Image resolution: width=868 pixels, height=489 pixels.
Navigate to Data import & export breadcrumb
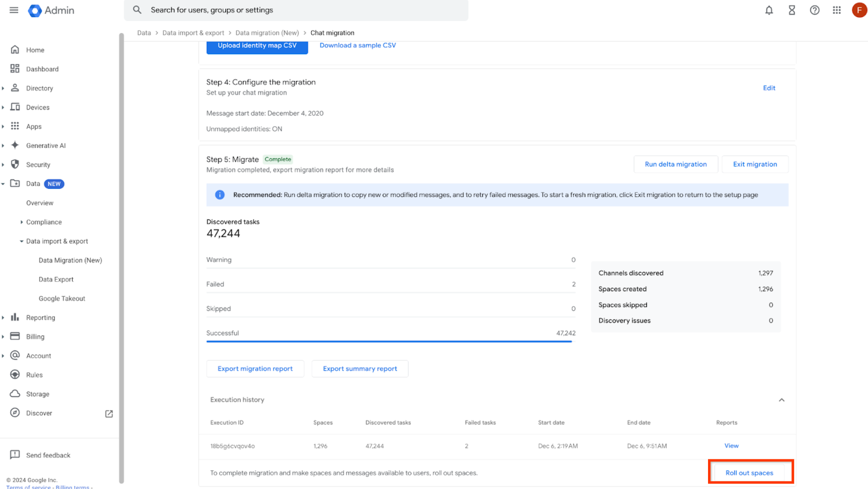pyautogui.click(x=193, y=32)
